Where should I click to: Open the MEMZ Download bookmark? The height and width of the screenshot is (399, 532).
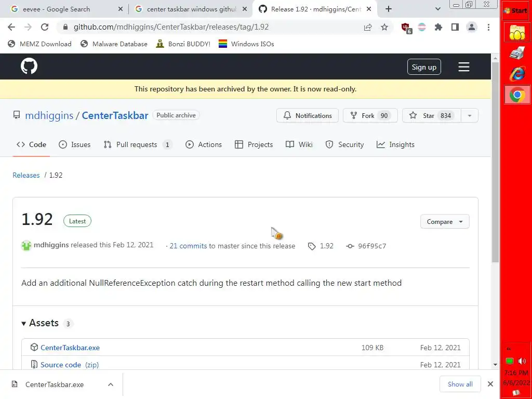[x=39, y=44]
